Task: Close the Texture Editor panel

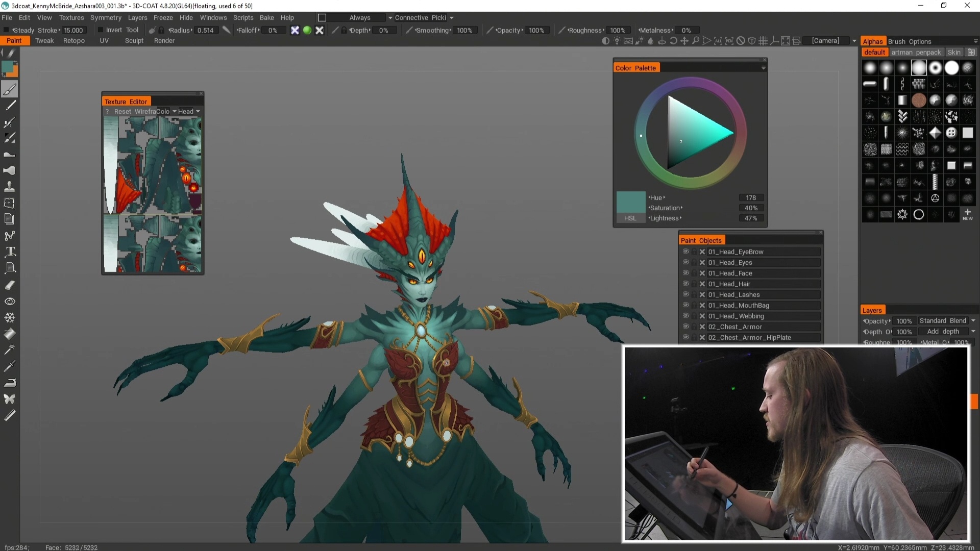Action: (201, 93)
